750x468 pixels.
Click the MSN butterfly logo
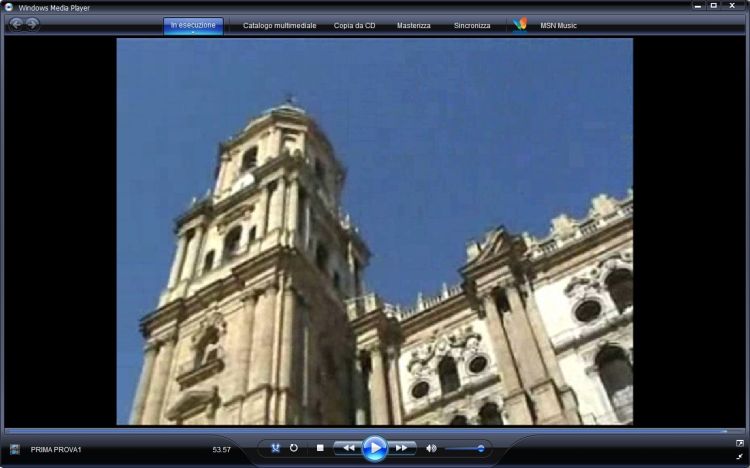coord(520,24)
